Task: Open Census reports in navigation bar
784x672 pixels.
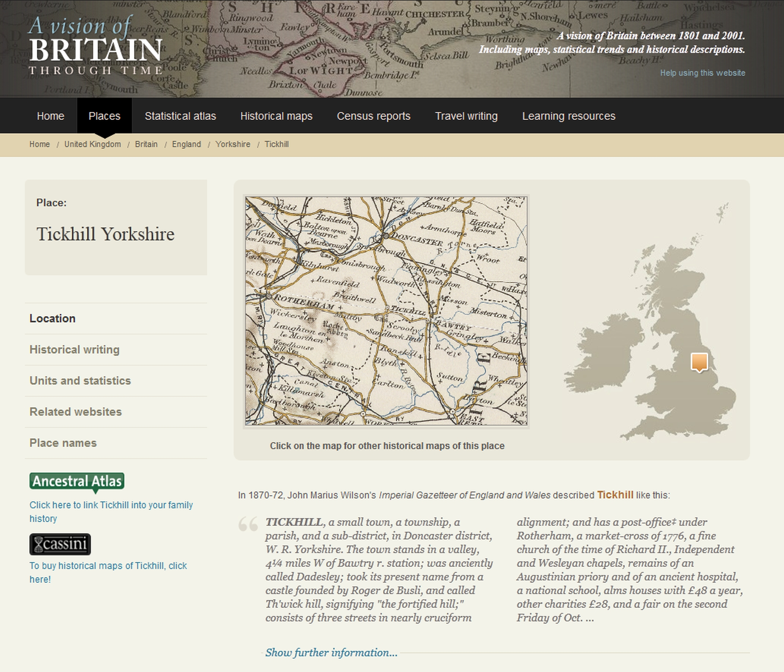Action: [x=374, y=116]
